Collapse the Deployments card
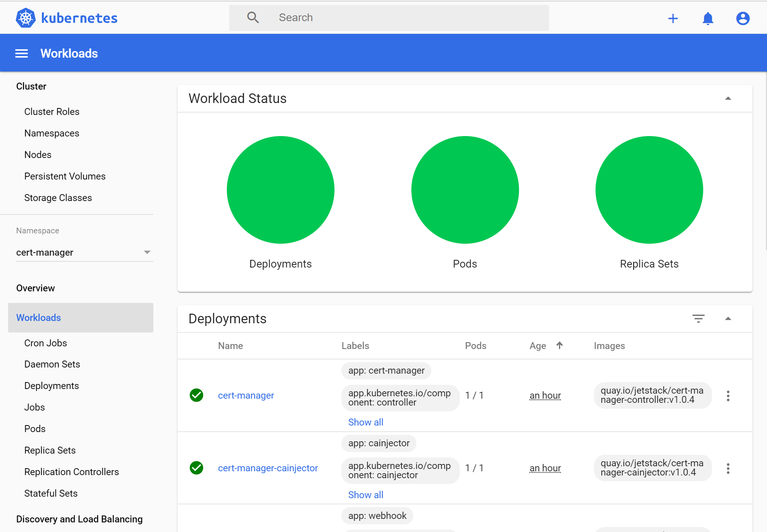 [728, 319]
